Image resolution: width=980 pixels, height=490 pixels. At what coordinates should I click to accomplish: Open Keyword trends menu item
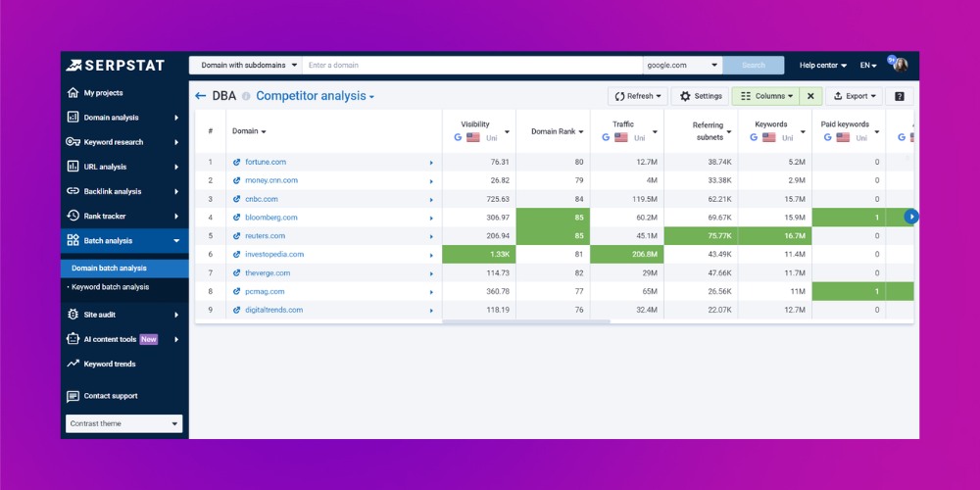pyautogui.click(x=124, y=364)
